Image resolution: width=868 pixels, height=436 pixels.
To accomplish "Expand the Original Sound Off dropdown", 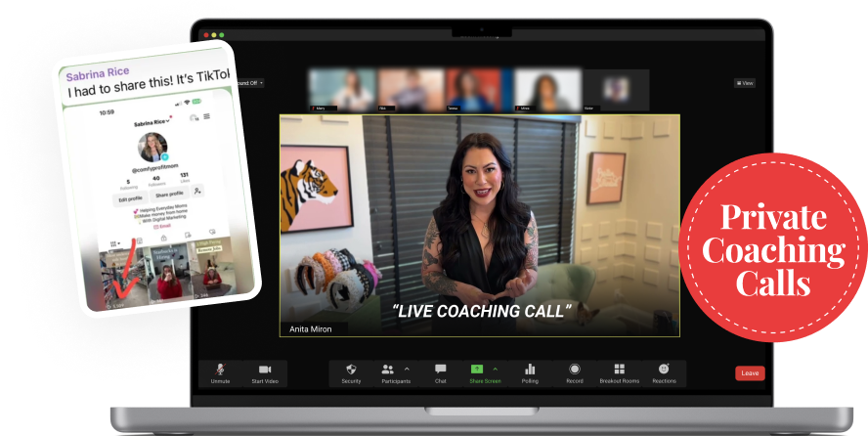I will [x=249, y=83].
